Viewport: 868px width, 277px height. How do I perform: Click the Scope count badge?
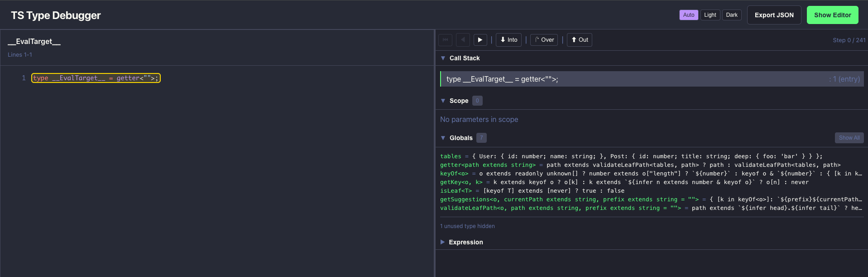tap(477, 101)
